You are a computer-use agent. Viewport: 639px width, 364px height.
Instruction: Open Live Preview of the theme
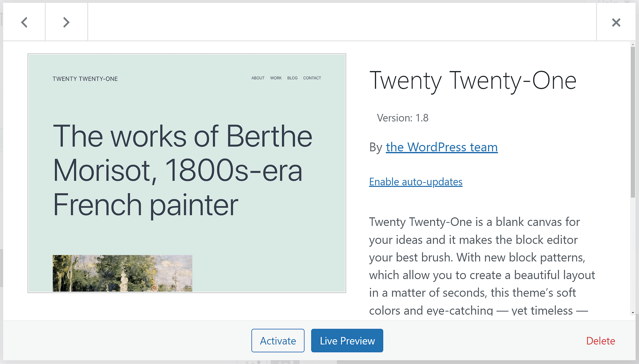(347, 341)
